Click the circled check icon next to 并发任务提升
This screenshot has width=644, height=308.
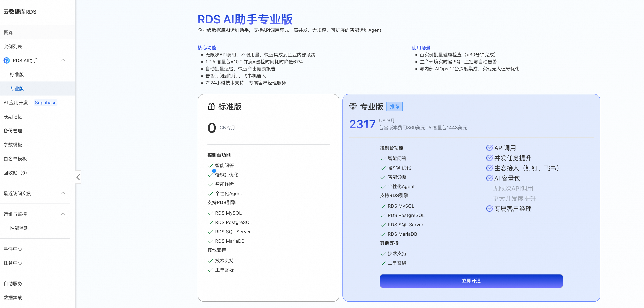click(489, 158)
